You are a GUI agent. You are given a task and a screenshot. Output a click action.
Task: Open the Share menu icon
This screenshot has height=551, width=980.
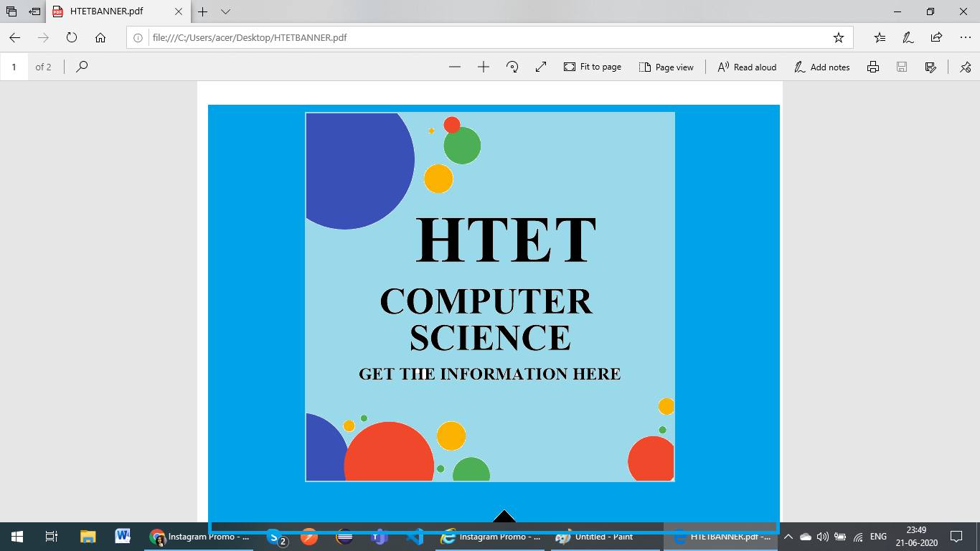[936, 37]
